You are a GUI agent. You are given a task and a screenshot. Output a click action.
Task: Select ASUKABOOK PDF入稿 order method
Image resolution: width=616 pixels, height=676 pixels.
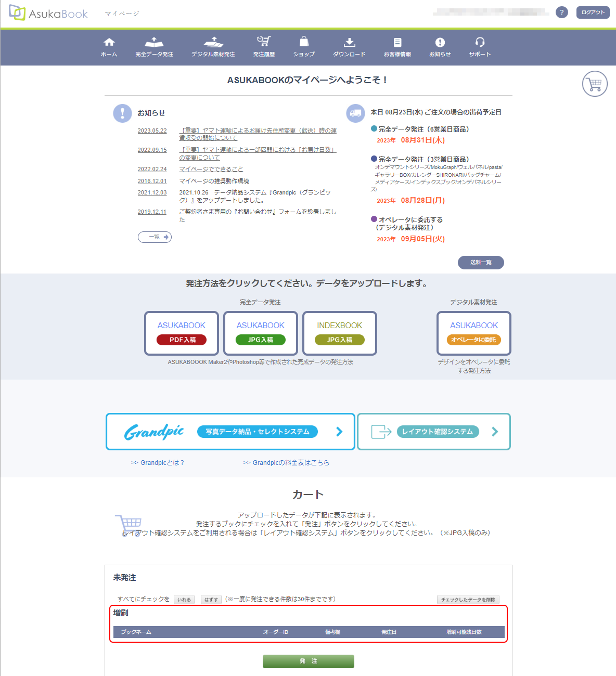point(182,333)
